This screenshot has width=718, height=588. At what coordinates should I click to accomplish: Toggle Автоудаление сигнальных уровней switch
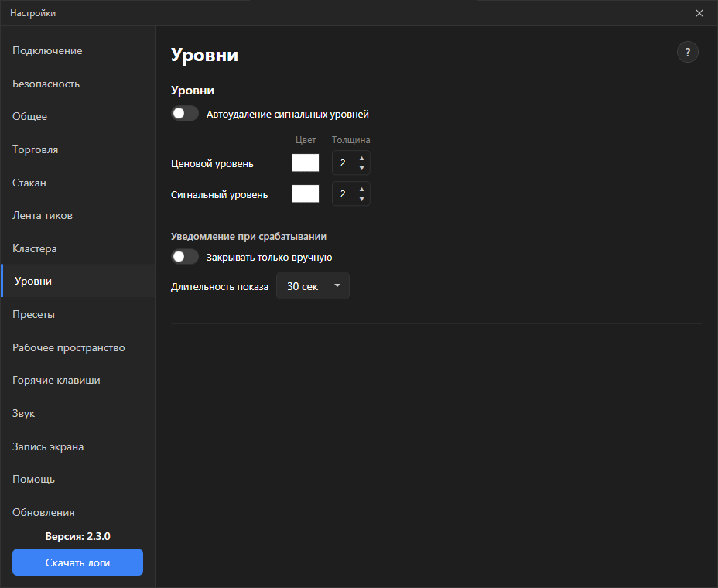[185, 114]
